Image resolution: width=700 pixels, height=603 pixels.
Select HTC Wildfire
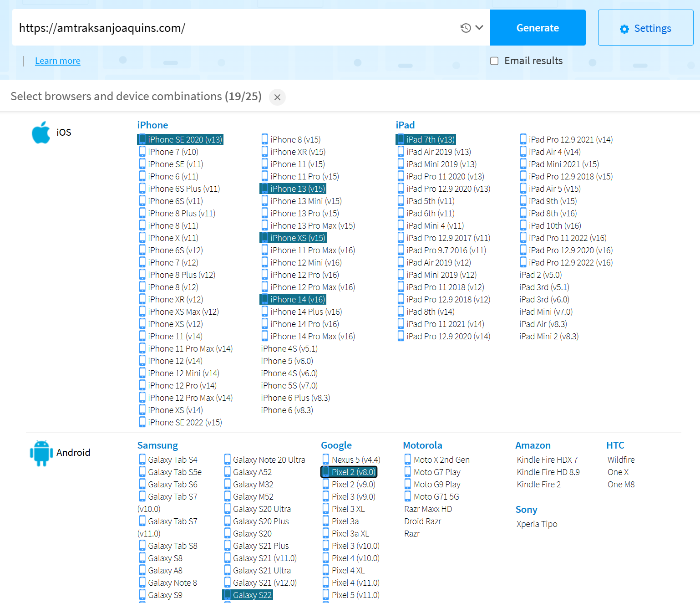click(x=621, y=460)
